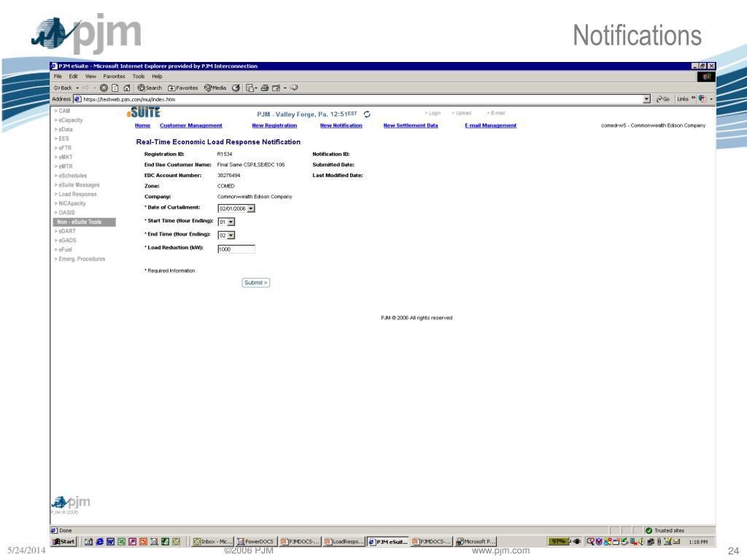Screen dimensions: 747x560
Task: Click the Submit button
Action: 256,282
